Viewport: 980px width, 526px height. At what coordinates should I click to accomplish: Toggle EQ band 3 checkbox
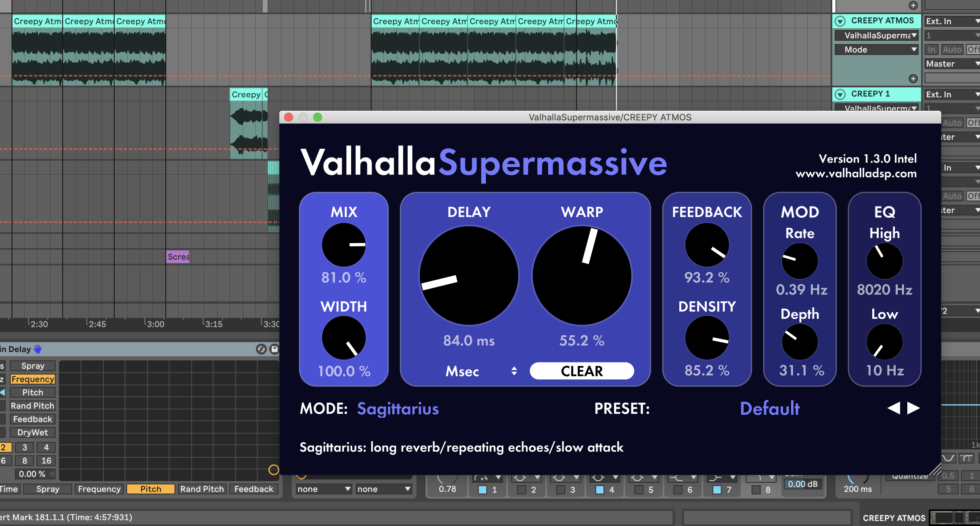(x=561, y=490)
